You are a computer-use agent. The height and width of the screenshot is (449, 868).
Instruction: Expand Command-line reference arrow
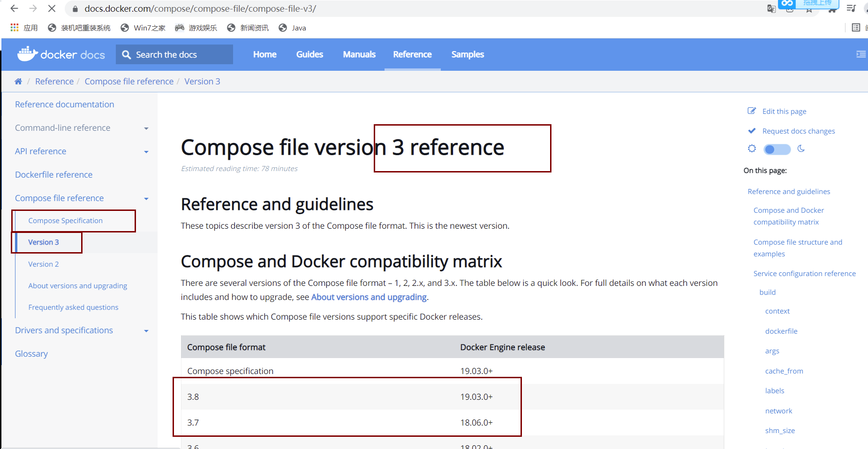146,128
